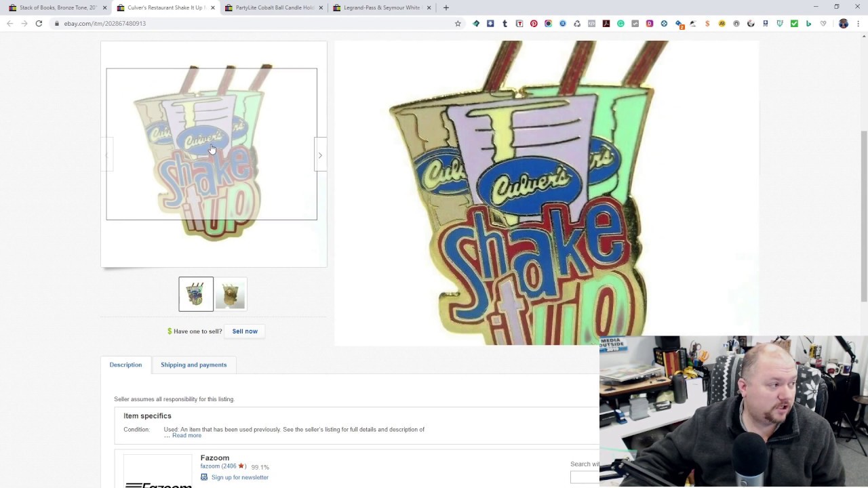Click the Grammarly extension icon
Image resolution: width=868 pixels, height=488 pixels.
[620, 24]
